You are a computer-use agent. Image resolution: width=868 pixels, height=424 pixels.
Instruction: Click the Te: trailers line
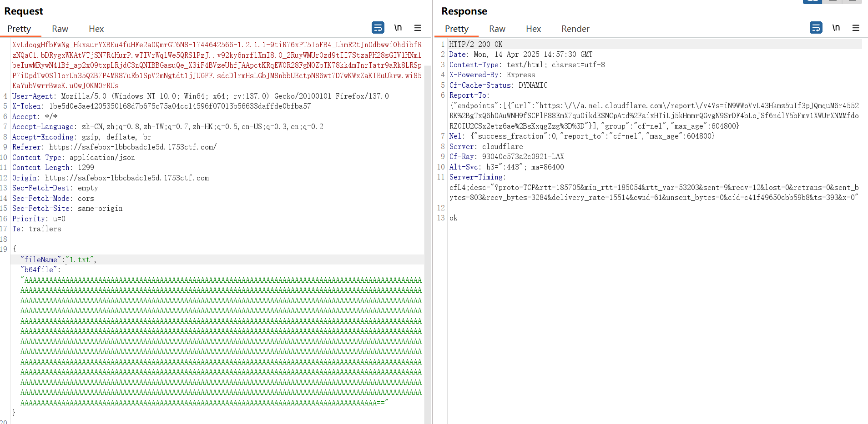[36, 229]
